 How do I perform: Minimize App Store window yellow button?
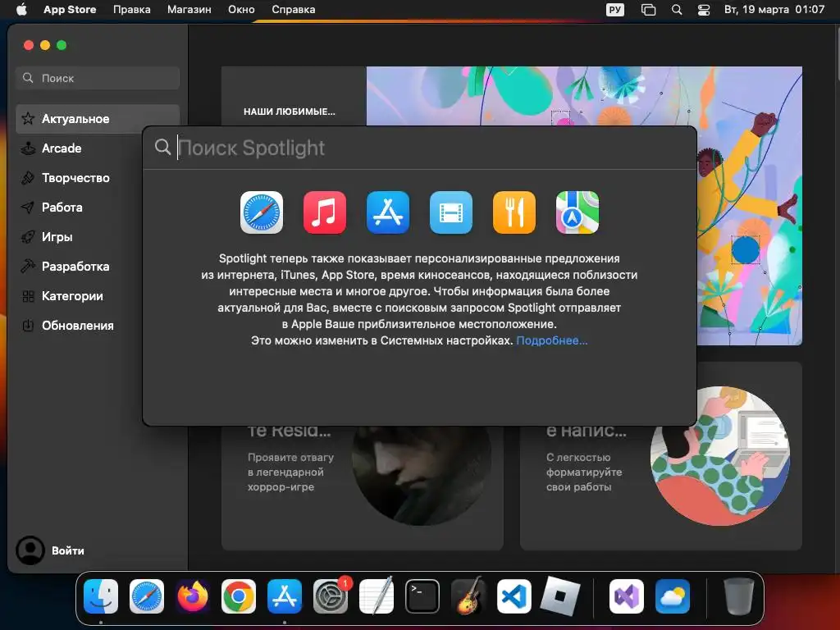tap(45, 46)
